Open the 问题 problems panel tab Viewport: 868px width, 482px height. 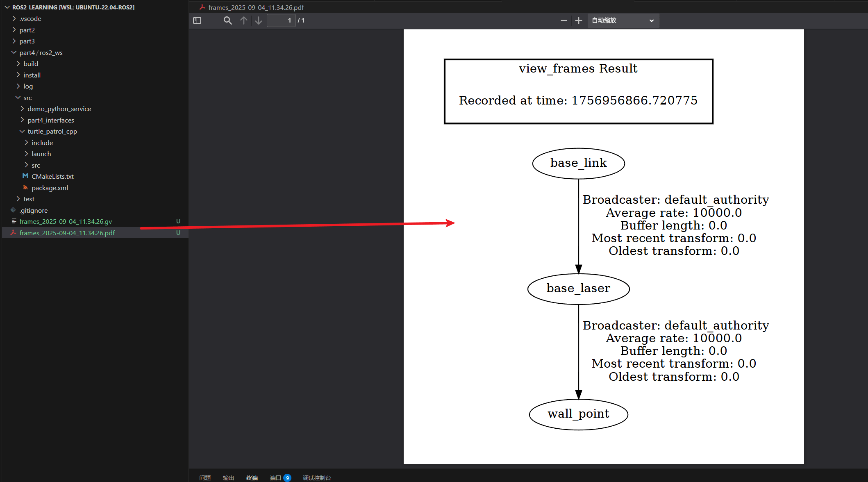coord(205,477)
